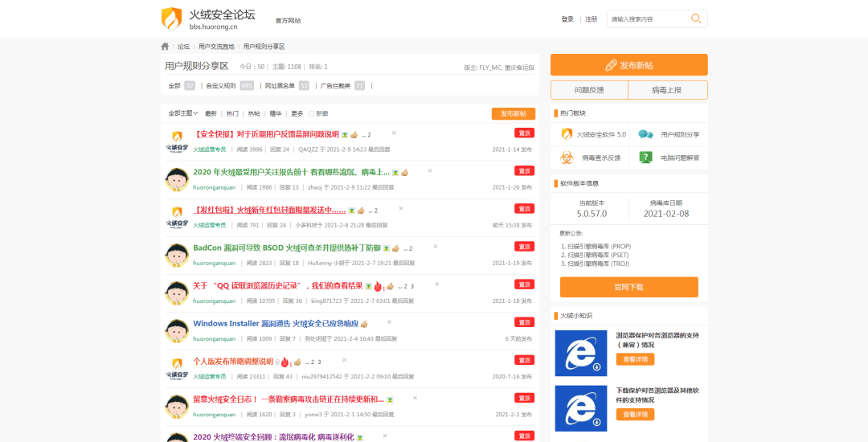Click the 登录 link
Viewport: 868px width, 442px height.
pos(567,19)
